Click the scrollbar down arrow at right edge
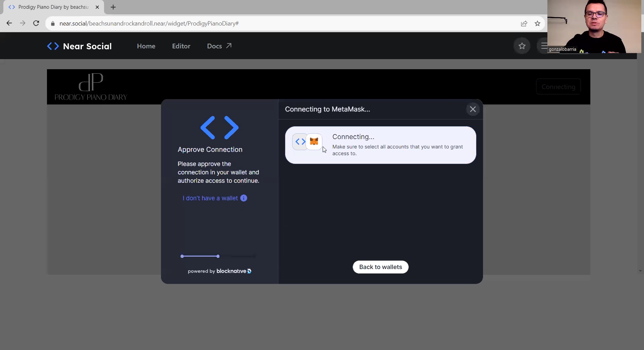This screenshot has width=644, height=350. coord(640,271)
